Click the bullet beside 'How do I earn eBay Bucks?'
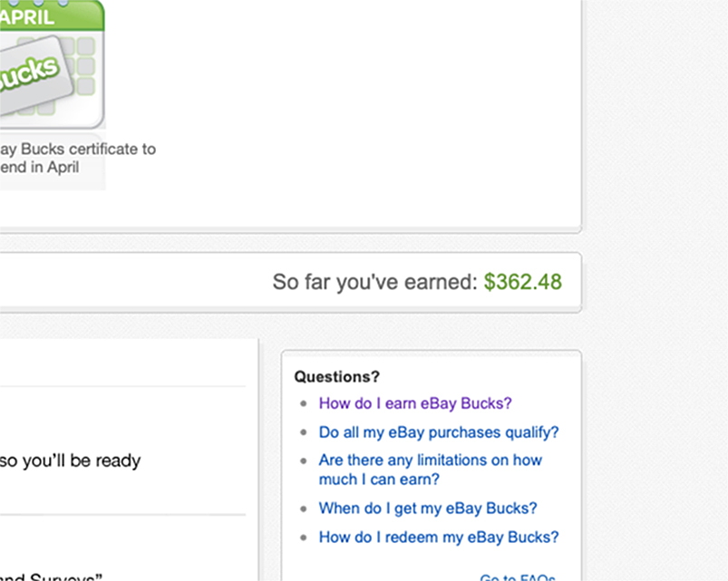The height and width of the screenshot is (581, 728). point(304,403)
